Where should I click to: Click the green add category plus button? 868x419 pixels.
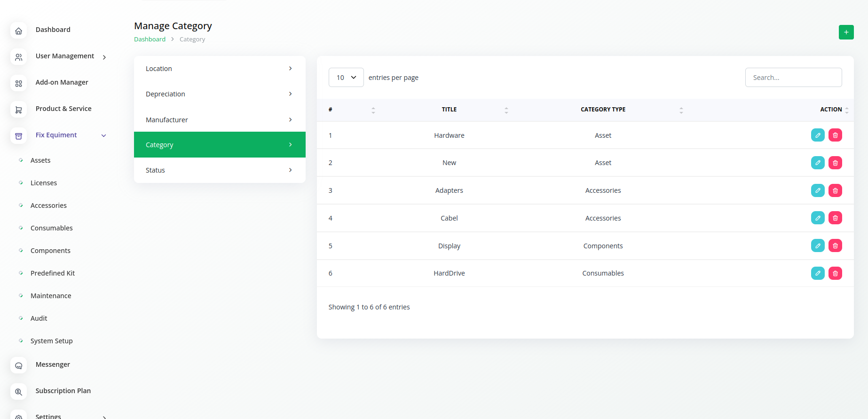(x=846, y=32)
